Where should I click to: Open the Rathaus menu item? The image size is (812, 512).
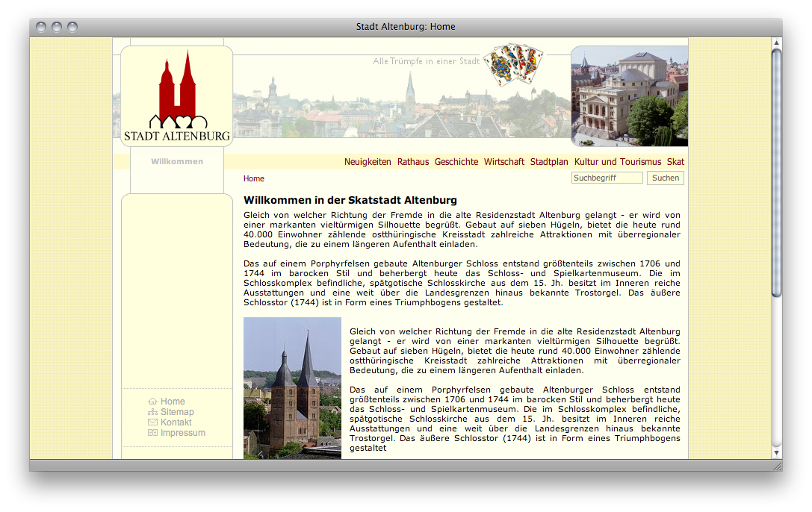pos(413,162)
